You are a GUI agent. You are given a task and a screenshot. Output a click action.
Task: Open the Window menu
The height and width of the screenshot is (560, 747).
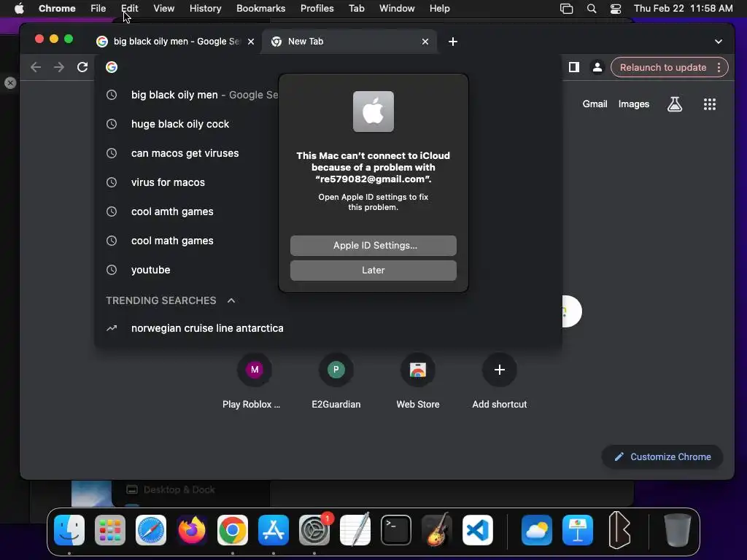point(397,9)
